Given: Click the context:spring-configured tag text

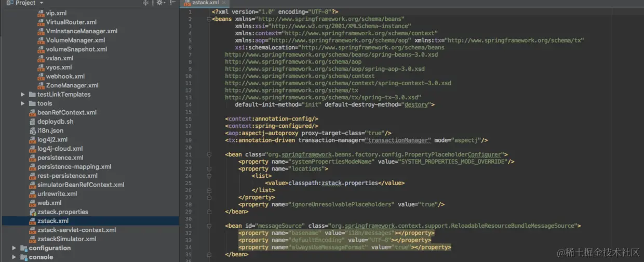Looking at the screenshot, I should pos(272,126).
